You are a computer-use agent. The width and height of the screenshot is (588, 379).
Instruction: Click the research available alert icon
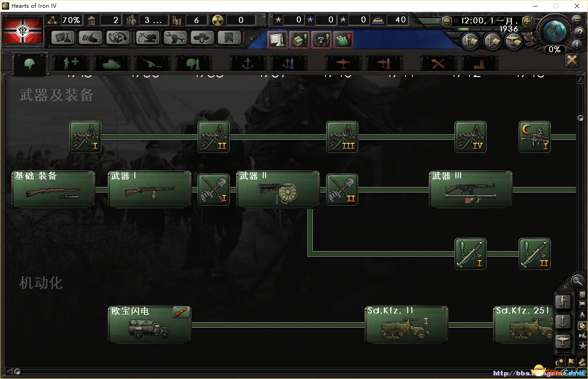pyautogui.click(x=277, y=40)
